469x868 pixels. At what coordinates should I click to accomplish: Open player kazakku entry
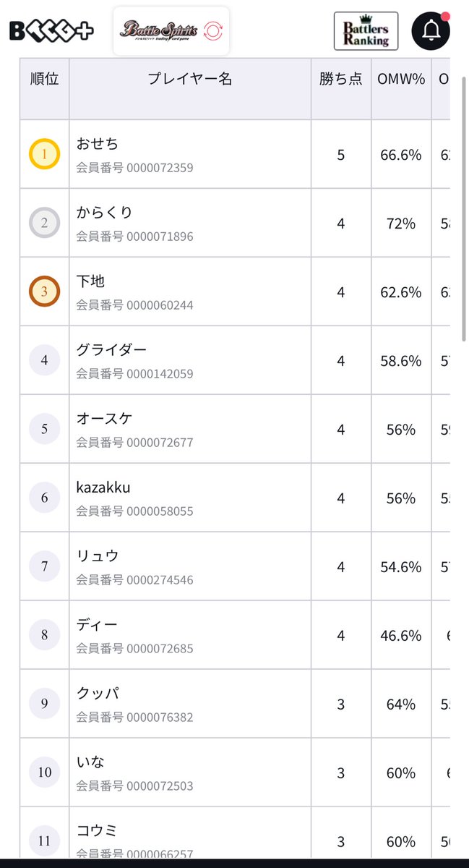[x=190, y=498]
